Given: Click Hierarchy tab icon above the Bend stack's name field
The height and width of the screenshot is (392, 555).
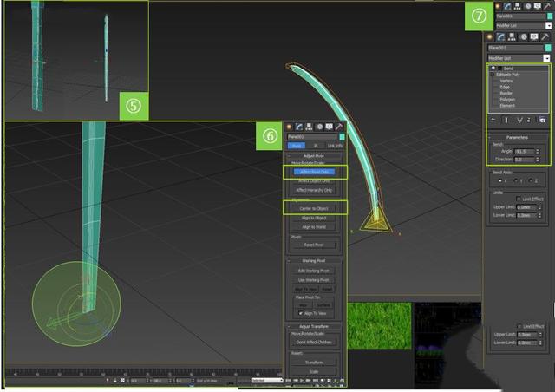Looking at the screenshot, I should 512,36.
